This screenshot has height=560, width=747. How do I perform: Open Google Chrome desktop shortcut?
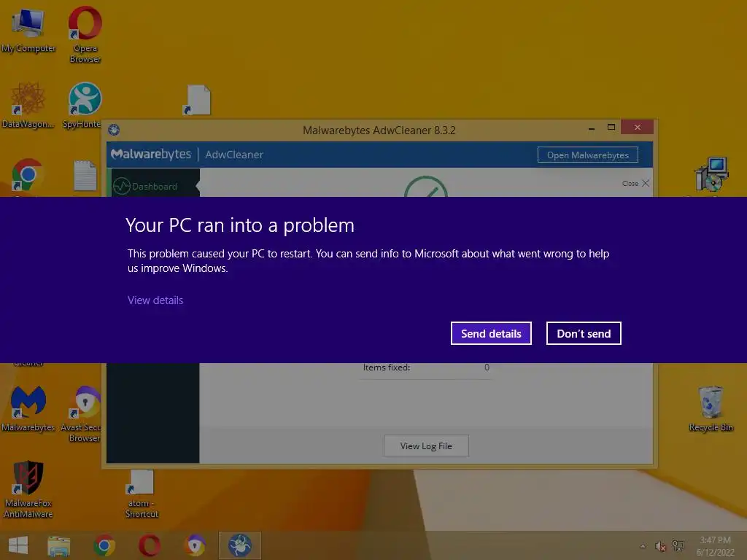click(27, 175)
